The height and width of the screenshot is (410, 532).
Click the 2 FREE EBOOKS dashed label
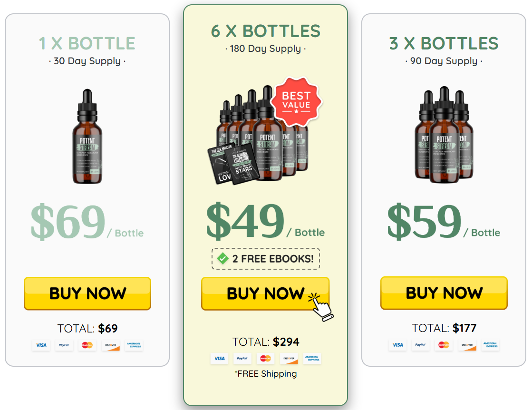(266, 259)
